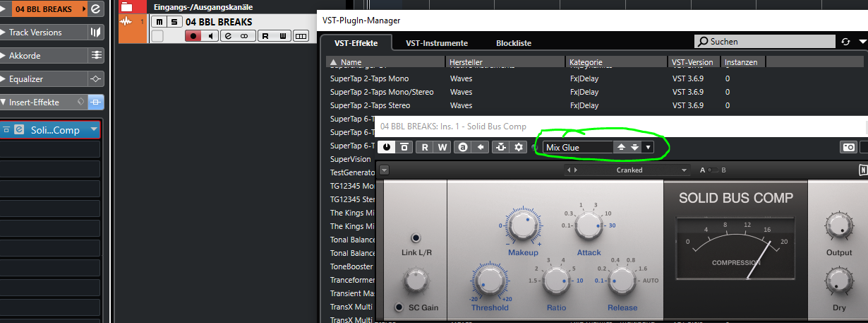Open channel settings 'e' icon in inspector header
This screenshot has height=323, width=868.
(x=95, y=8)
